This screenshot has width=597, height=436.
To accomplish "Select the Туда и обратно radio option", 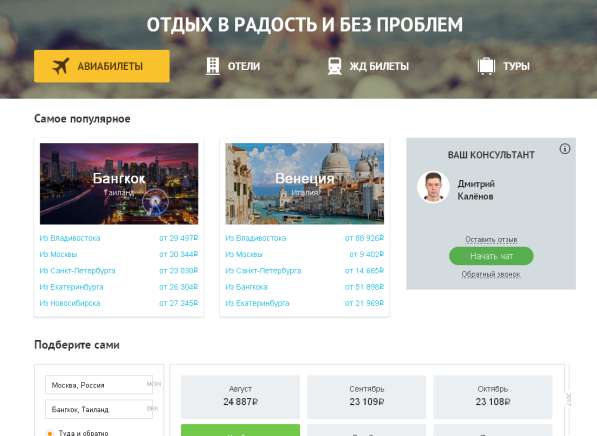I will point(49,433).
